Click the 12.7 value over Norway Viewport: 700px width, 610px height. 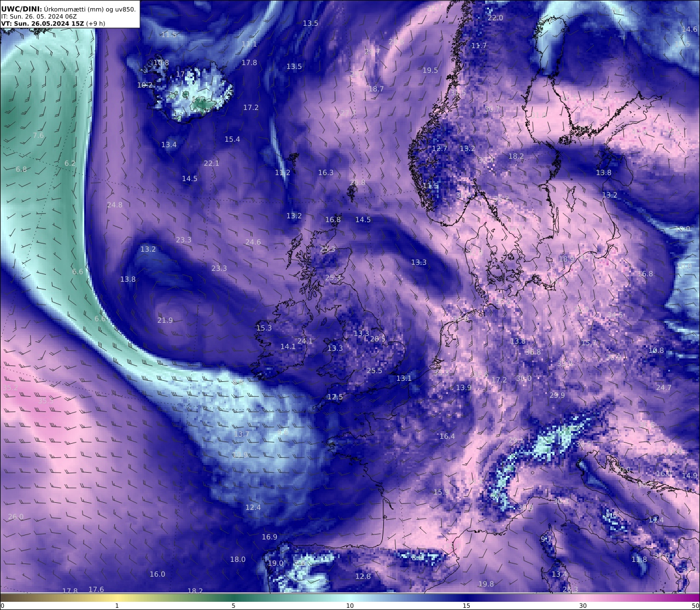coord(440,149)
